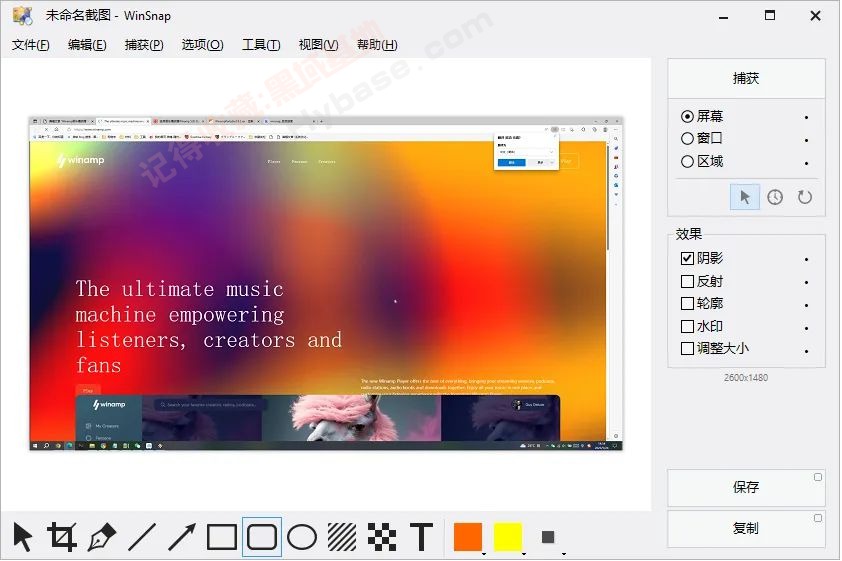
Task: Open options dot next to 区域
Action: pos(807,163)
